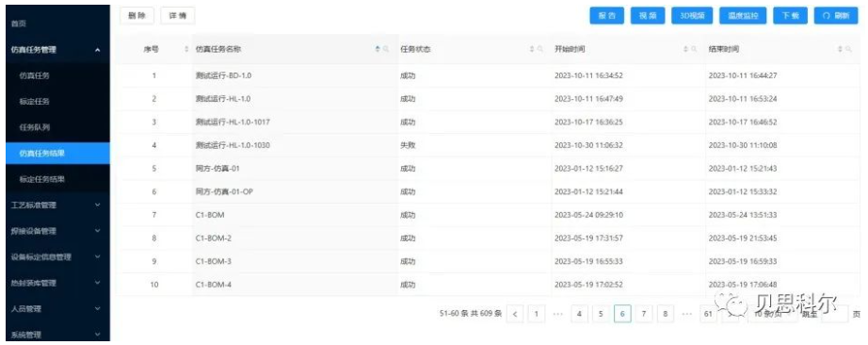Go to page 61 in pagination
Image resolution: width=868 pixels, height=345 pixels.
(x=708, y=314)
